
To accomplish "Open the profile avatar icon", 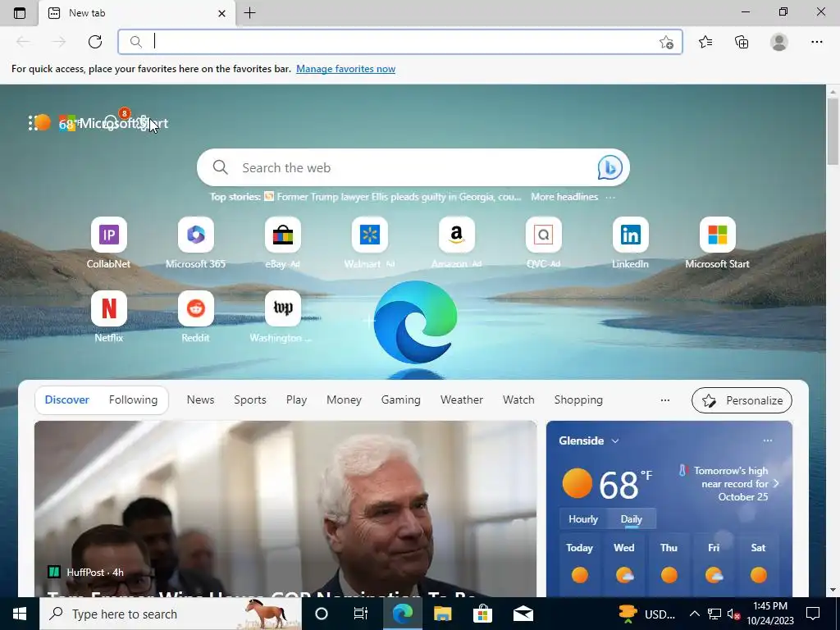I will click(779, 42).
